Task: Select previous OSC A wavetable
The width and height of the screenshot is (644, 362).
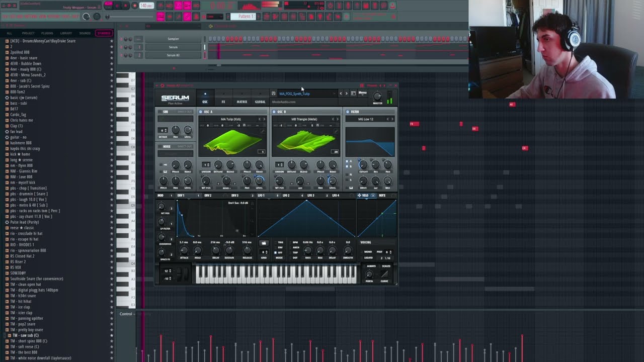Action: (260, 119)
